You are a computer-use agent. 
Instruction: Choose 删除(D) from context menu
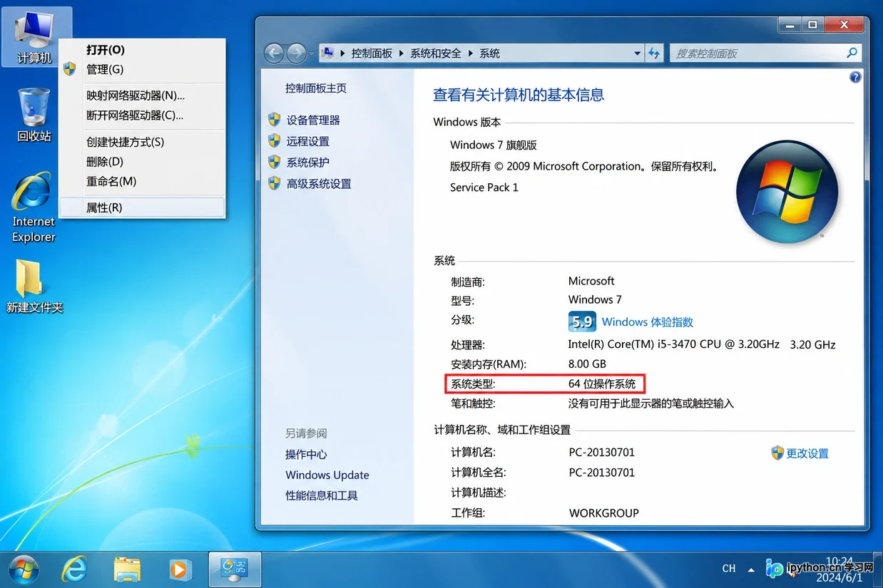click(105, 162)
